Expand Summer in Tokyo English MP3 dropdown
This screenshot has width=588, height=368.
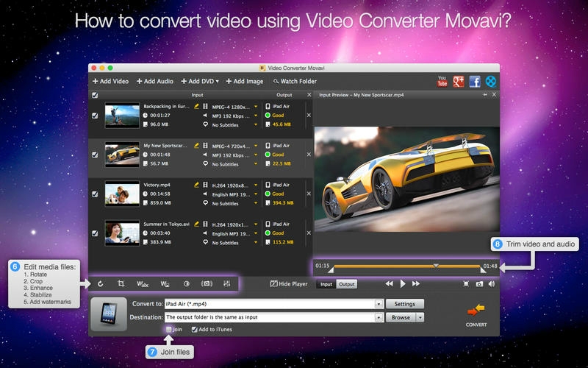point(256,233)
